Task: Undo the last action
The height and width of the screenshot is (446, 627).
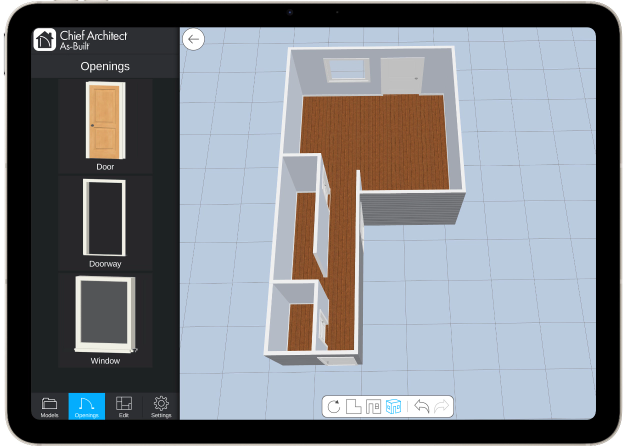Action: 421,406
